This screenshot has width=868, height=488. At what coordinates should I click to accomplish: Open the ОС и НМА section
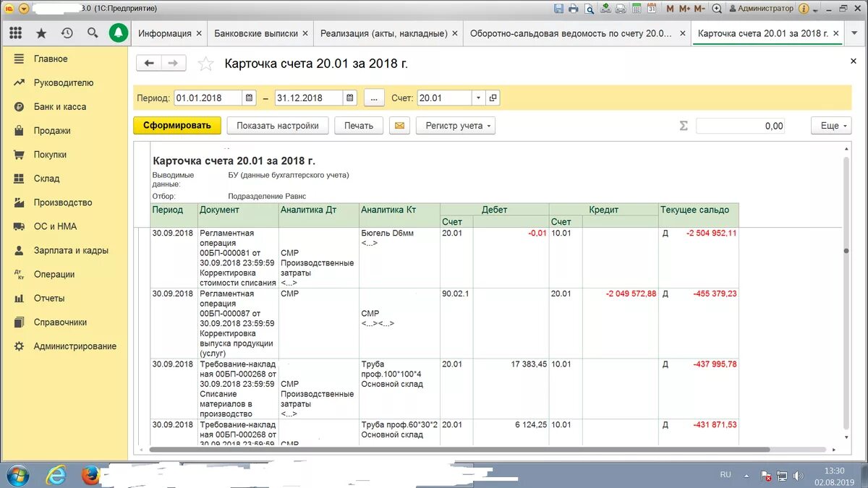pos(54,226)
